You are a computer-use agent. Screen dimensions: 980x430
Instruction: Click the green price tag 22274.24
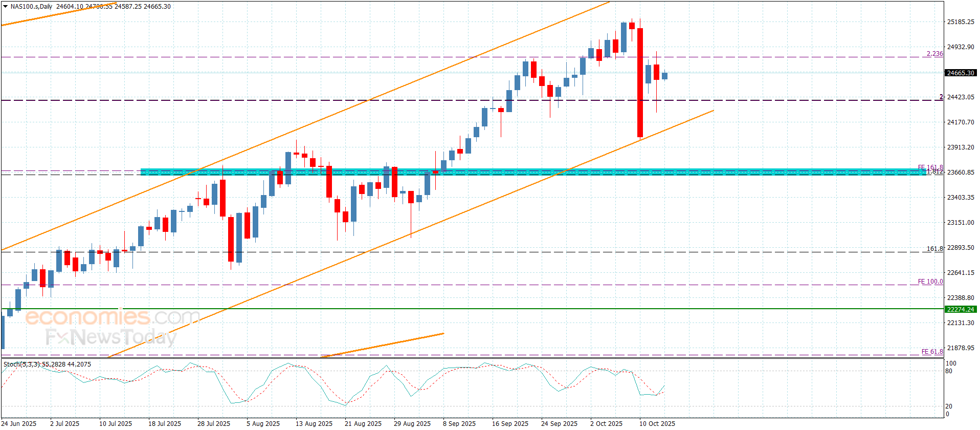coord(960,309)
